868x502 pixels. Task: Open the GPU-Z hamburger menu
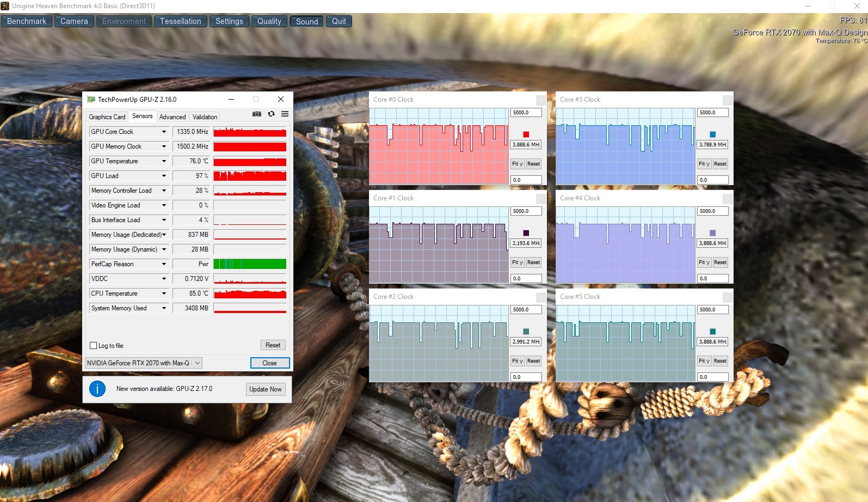[x=285, y=114]
